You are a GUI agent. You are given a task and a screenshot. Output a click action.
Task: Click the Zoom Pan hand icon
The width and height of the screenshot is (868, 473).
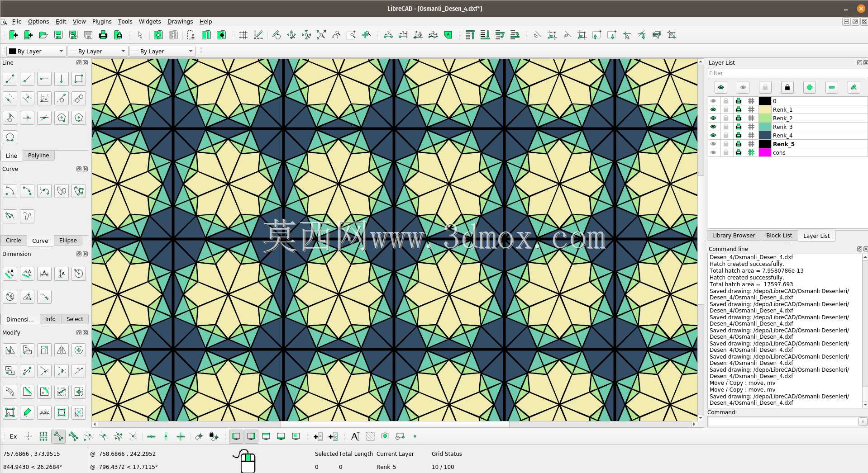(366, 35)
